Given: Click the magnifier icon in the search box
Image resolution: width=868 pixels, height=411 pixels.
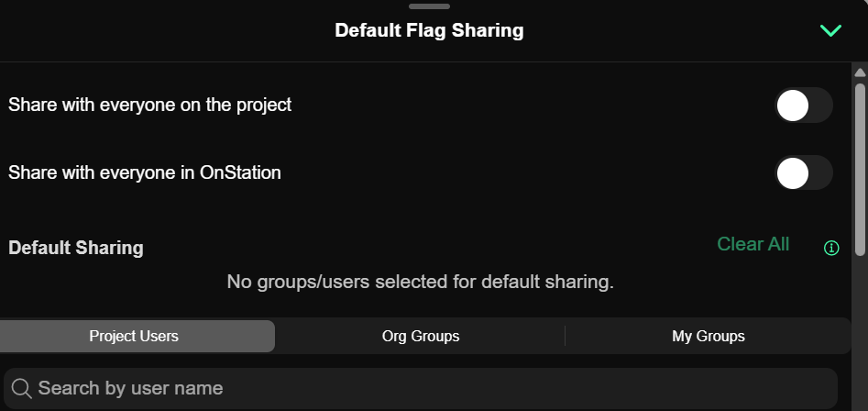Looking at the screenshot, I should 21,388.
